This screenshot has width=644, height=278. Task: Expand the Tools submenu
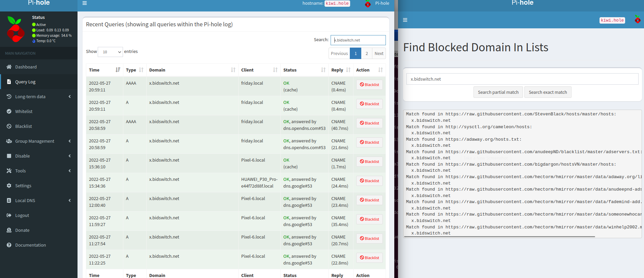[x=39, y=171]
